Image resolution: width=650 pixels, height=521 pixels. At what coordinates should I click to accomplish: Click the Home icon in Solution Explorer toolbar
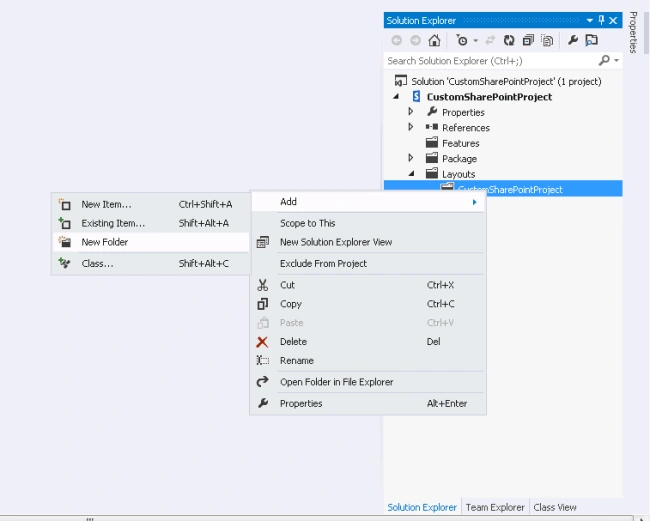pos(434,41)
